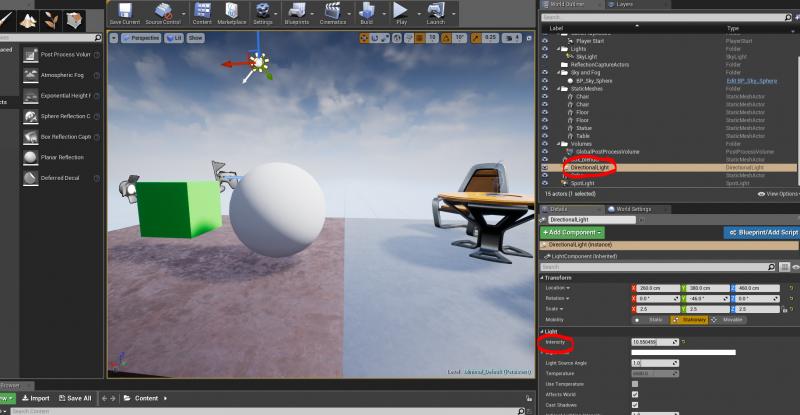Click the Settings gear toolbar icon
Image resolution: width=800 pixels, height=415 pixels.
[x=263, y=13]
